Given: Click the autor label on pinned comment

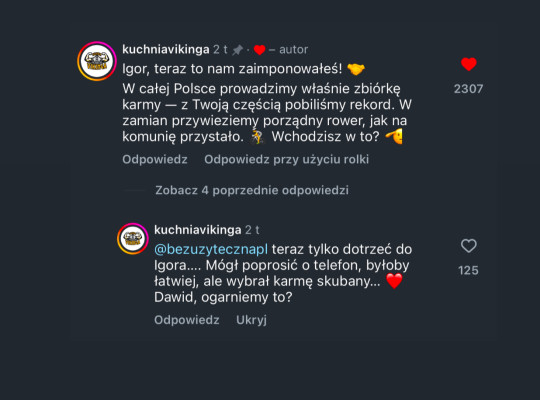Looking at the screenshot, I should [293, 50].
